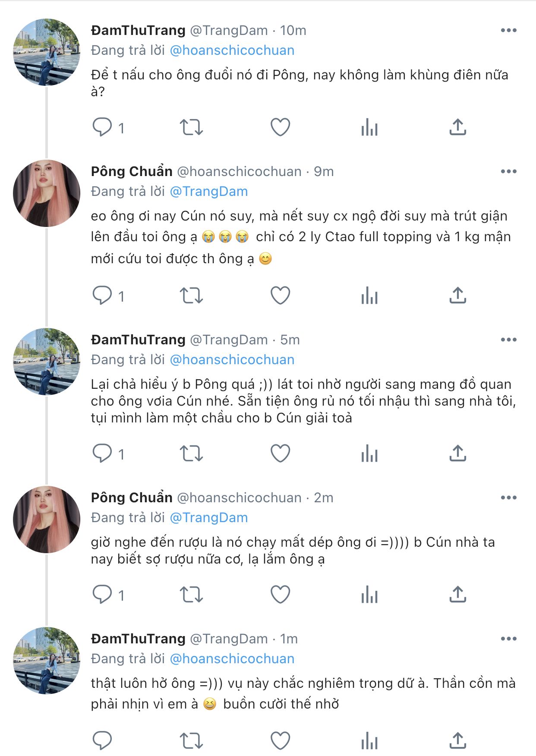Click the Pông Chuẩn display name at 2m
This screenshot has width=536, height=756.
coord(132,498)
